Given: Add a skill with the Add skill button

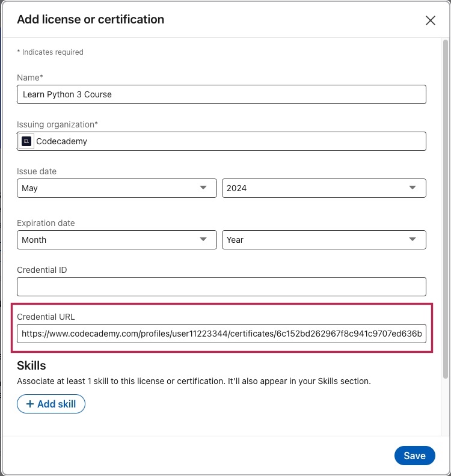Looking at the screenshot, I should (51, 404).
